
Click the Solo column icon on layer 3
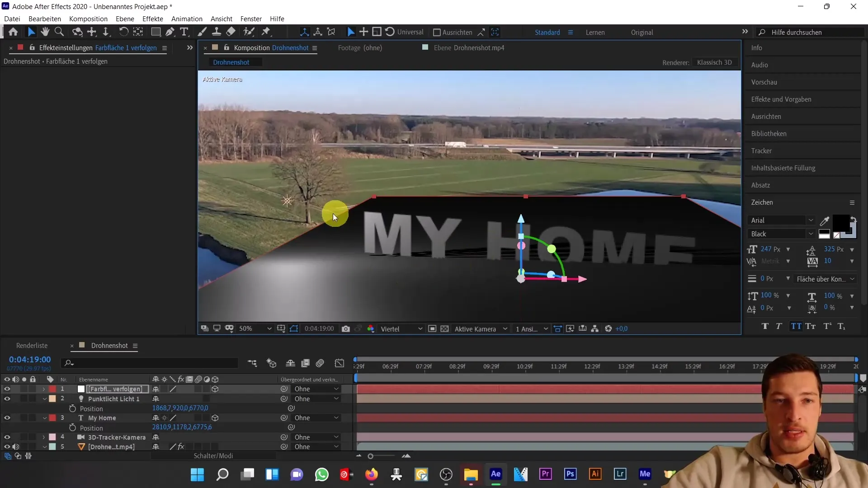[24, 418]
